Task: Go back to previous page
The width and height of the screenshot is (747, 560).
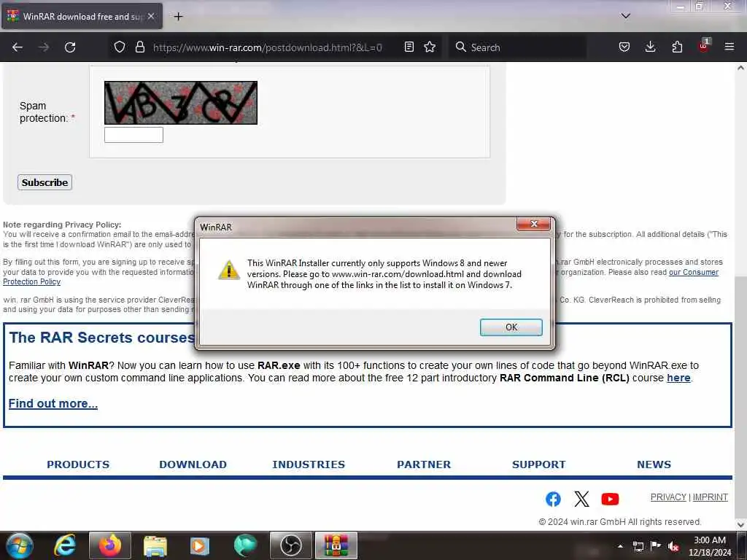Action: coord(18,47)
